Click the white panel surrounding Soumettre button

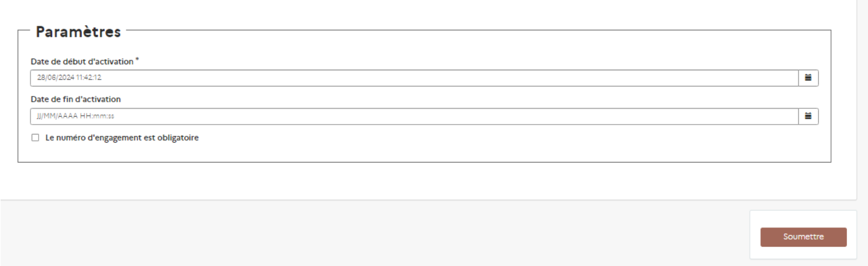point(803,219)
